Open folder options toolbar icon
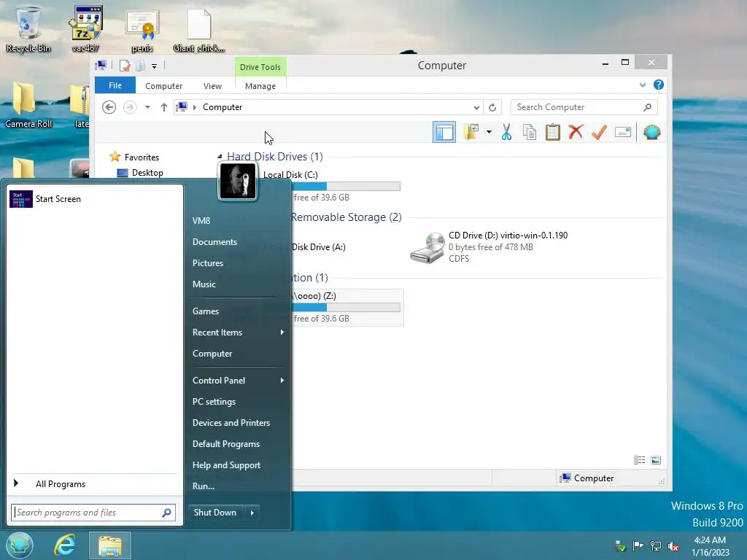 pos(472,132)
